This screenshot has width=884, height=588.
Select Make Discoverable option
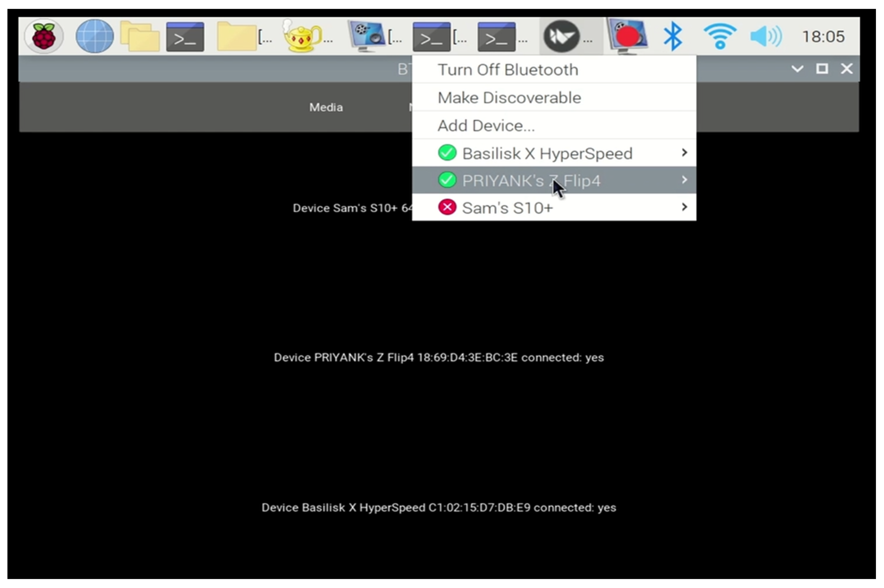tap(509, 98)
